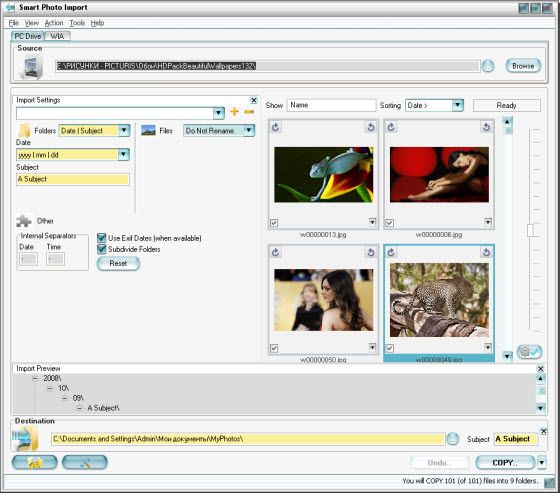
Task: Open the View menu
Action: [x=31, y=23]
